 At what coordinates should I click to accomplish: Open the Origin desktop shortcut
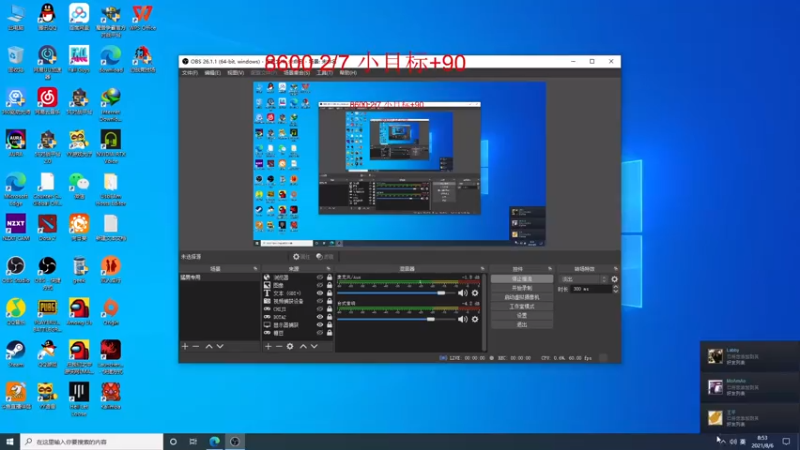tap(111, 312)
